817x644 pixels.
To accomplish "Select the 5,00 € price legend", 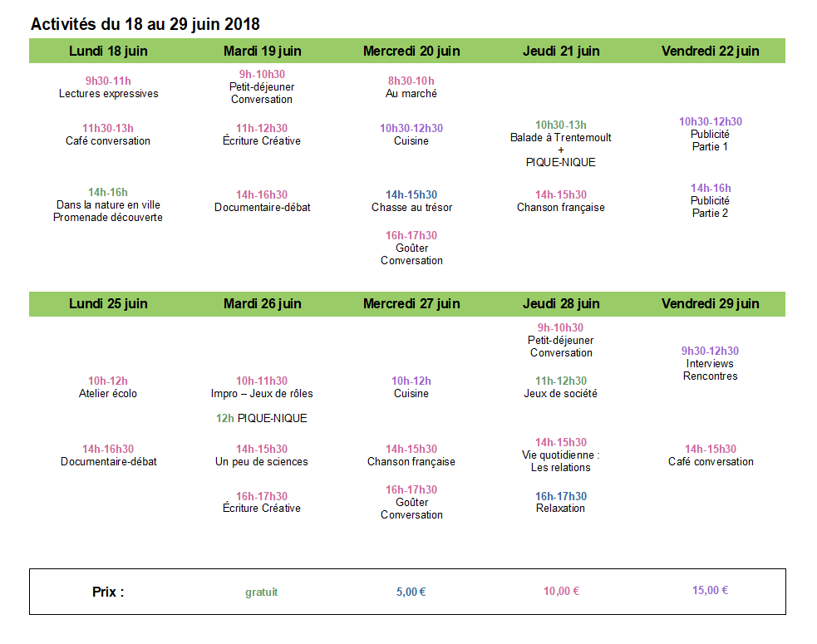I will point(411,592).
